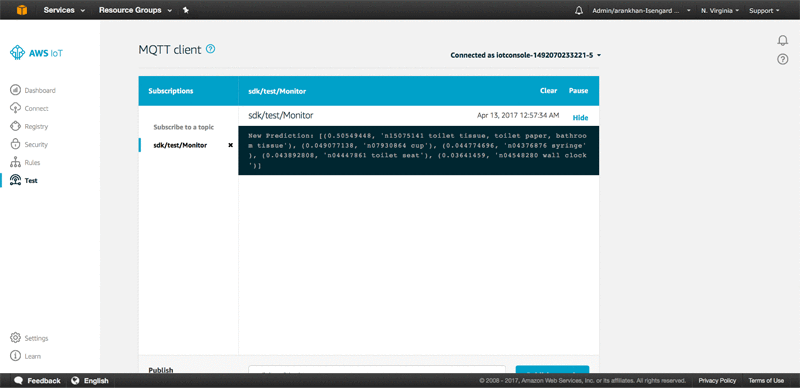
Task: Click the message timestamp Apr 13, 2017
Action: tap(518, 115)
